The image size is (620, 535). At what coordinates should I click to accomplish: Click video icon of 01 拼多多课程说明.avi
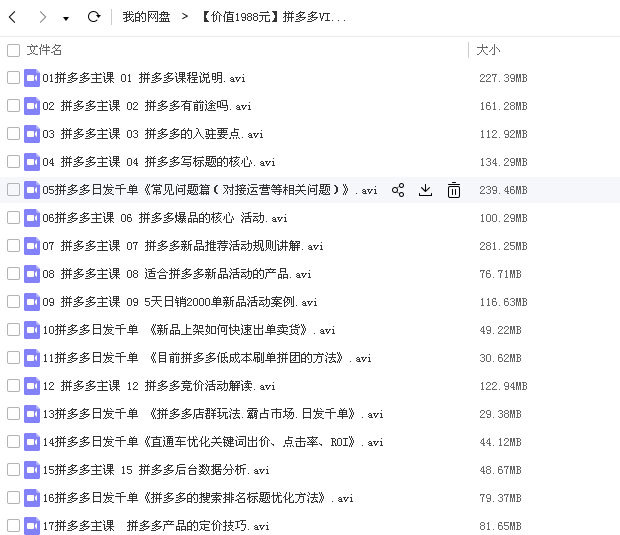click(x=32, y=78)
